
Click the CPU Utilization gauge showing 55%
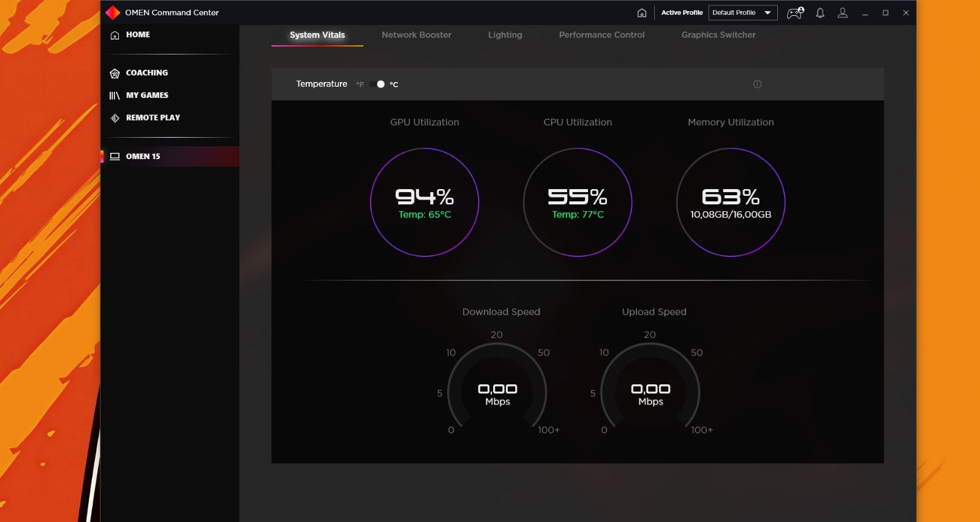click(578, 203)
